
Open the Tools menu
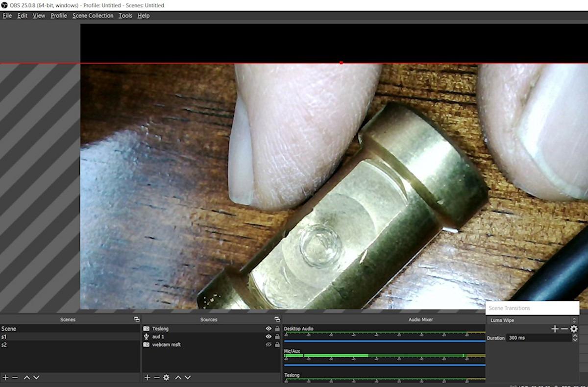click(x=125, y=16)
